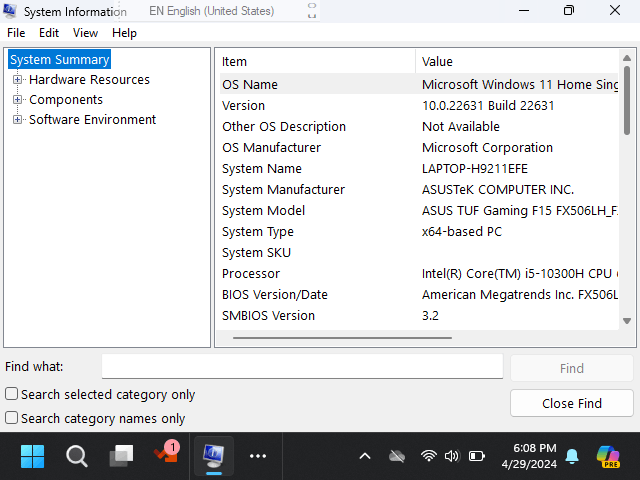The height and width of the screenshot is (480, 640).
Task: Select the System Type row
Action: 419,231
